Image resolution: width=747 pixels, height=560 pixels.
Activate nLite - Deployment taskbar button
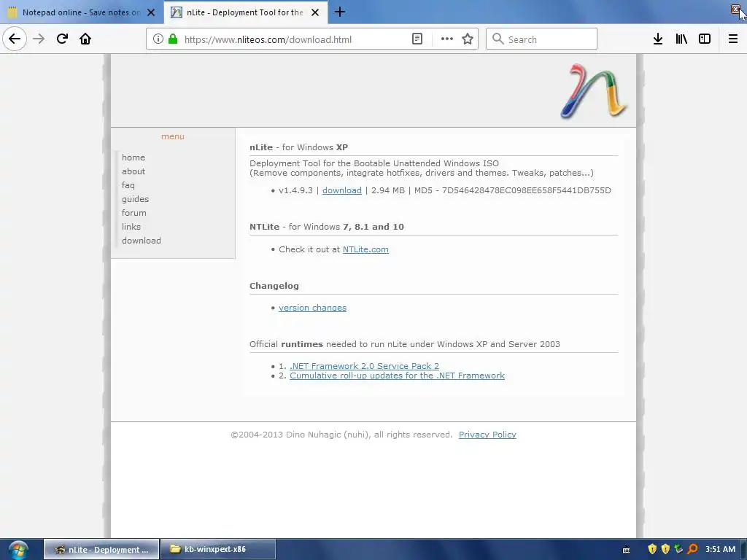(101, 550)
